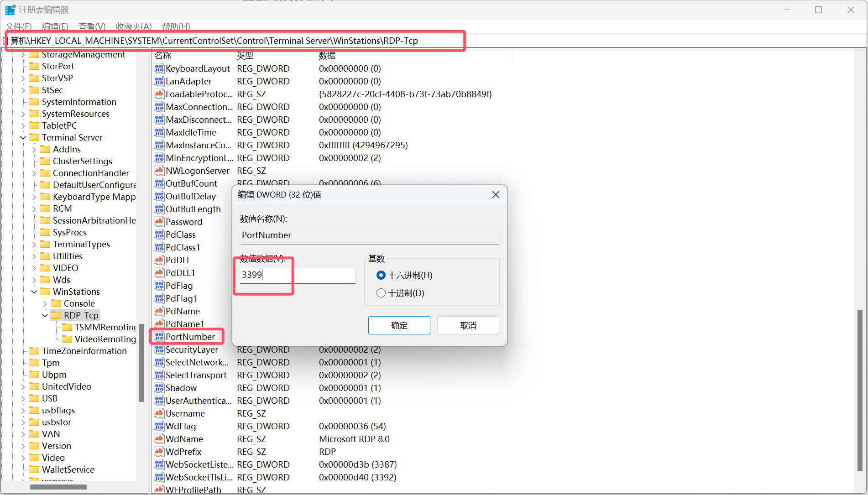The height and width of the screenshot is (495, 868).
Task: Select the hexadecimal (十六进制) radio button
Action: [x=381, y=275]
